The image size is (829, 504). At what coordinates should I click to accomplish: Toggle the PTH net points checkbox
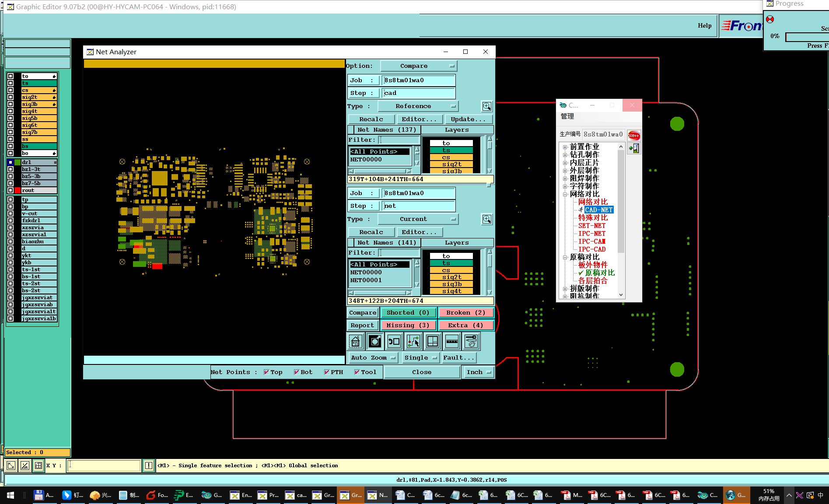(x=327, y=372)
